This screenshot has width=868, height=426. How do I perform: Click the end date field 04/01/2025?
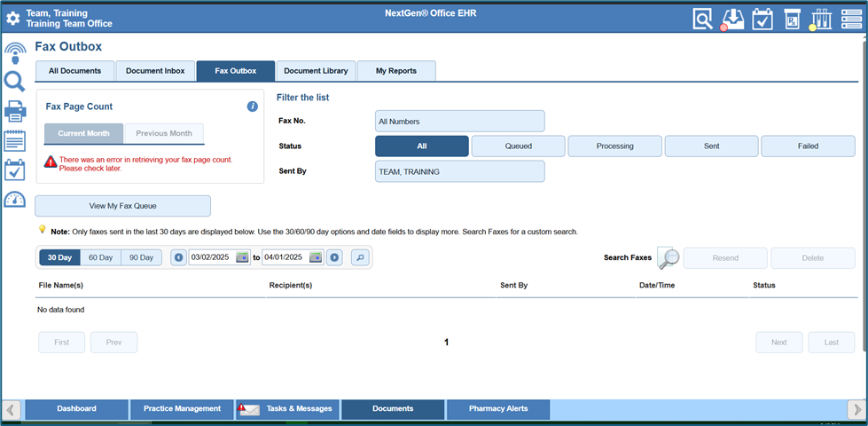tap(285, 257)
